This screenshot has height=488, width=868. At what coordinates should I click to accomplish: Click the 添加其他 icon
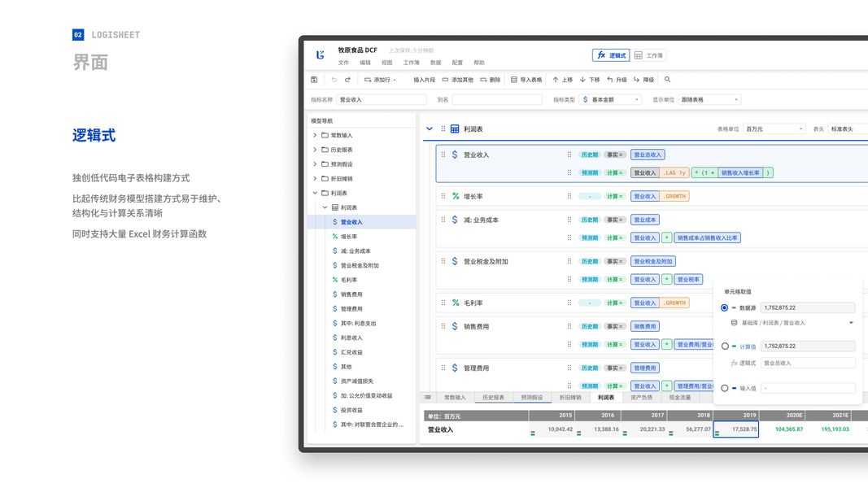[445, 80]
